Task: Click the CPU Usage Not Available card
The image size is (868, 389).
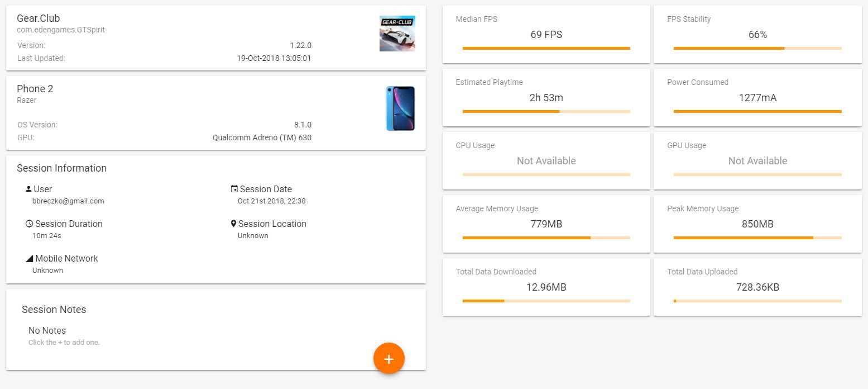Action: click(x=546, y=160)
